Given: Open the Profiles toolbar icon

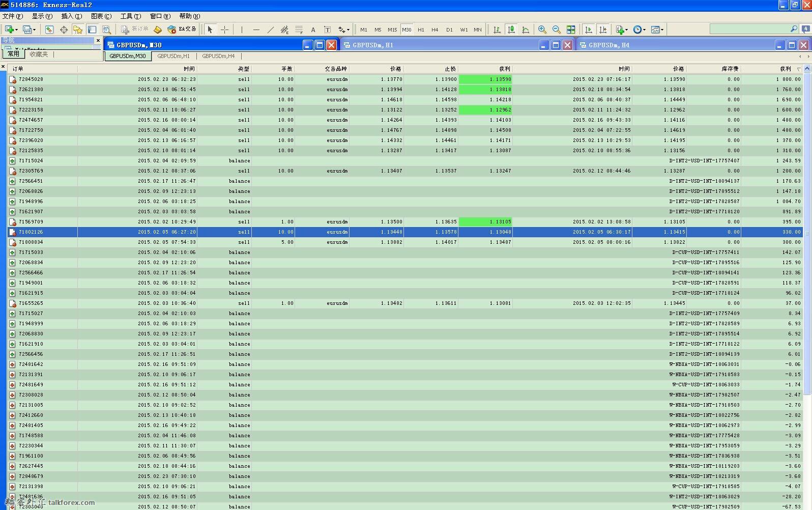Looking at the screenshot, I should pyautogui.click(x=27, y=30).
